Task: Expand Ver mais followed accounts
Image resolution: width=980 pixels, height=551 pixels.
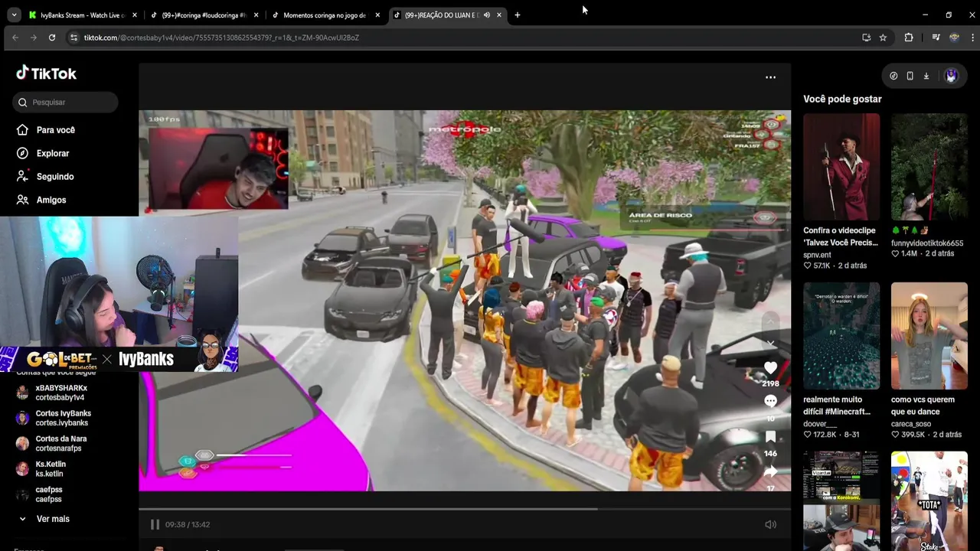Action: [44, 519]
